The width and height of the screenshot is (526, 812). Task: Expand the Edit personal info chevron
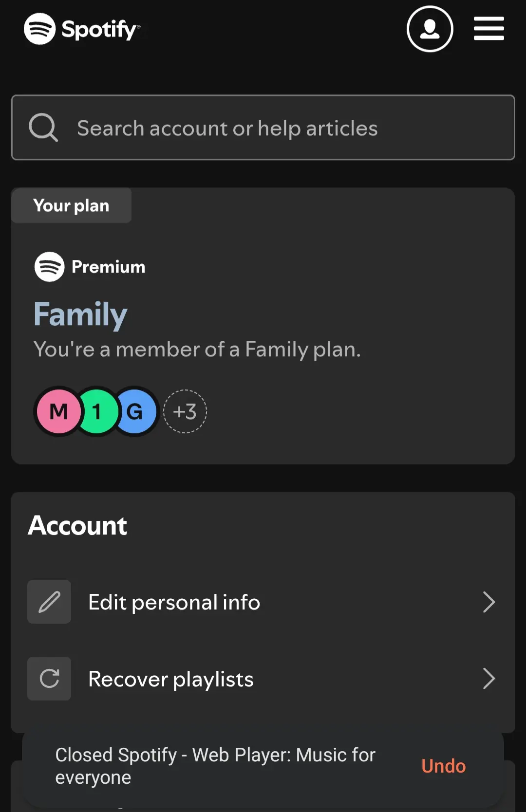click(x=488, y=602)
